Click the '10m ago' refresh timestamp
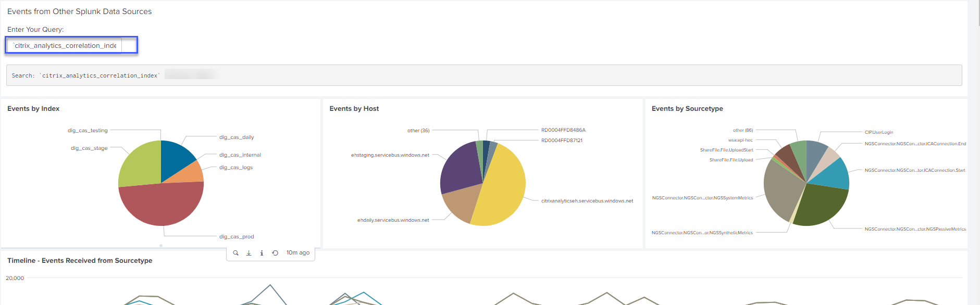980x305 pixels. point(298,253)
